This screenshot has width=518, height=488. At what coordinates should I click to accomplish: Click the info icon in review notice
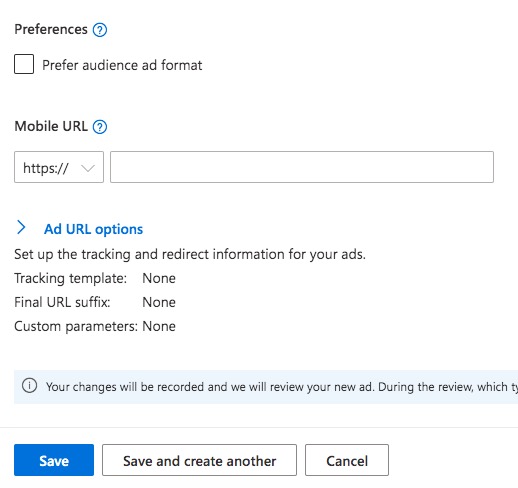click(29, 386)
